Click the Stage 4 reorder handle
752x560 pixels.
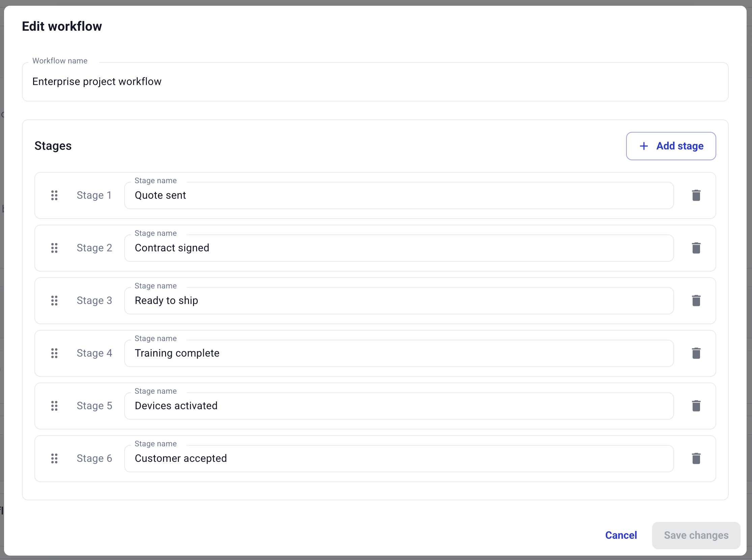point(54,353)
